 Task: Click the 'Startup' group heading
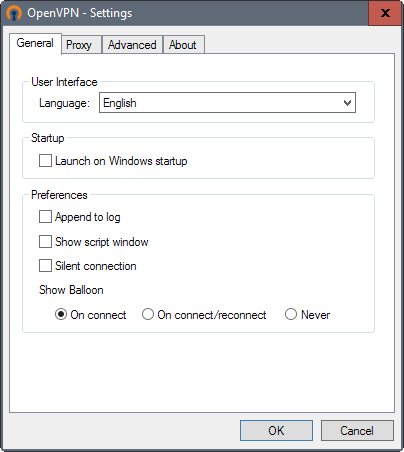tap(48, 138)
